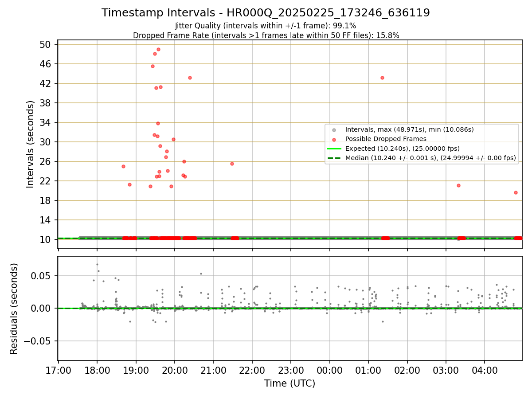Click the '00:00' time tick label
The width and height of the screenshot is (532, 399).
point(329,370)
